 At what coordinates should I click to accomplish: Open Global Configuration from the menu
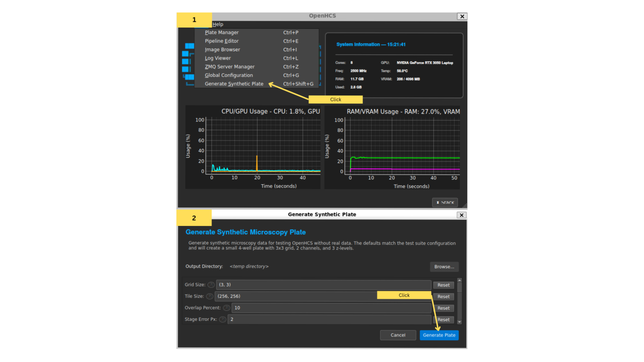257,75
